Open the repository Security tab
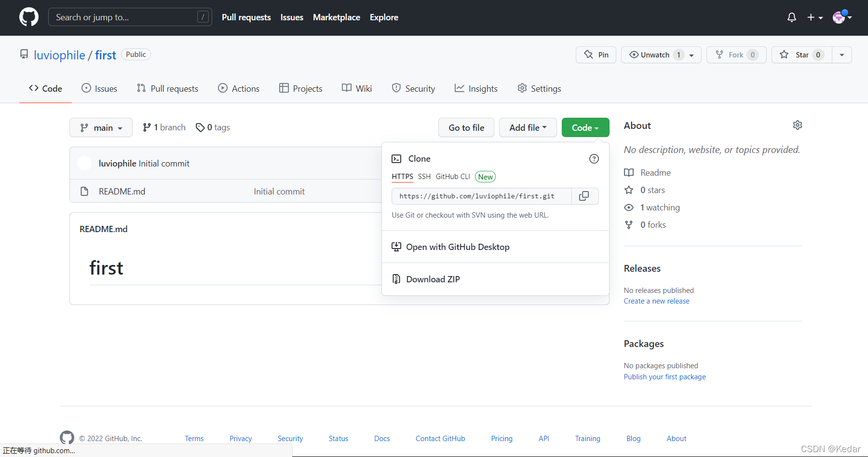This screenshot has width=868, height=457. point(413,89)
